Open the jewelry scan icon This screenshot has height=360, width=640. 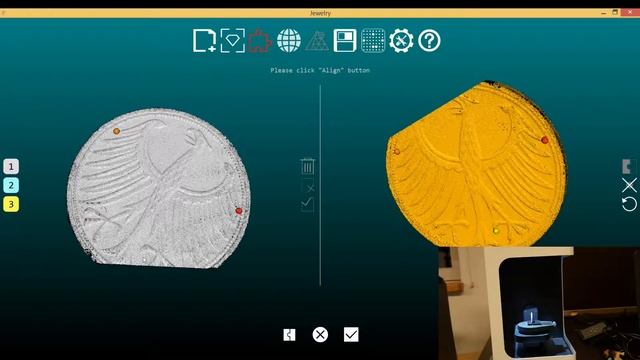(233, 40)
